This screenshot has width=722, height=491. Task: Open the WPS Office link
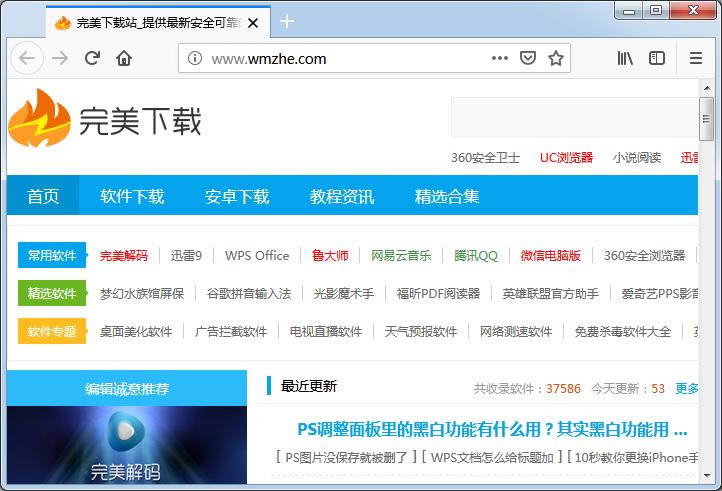pos(257,255)
